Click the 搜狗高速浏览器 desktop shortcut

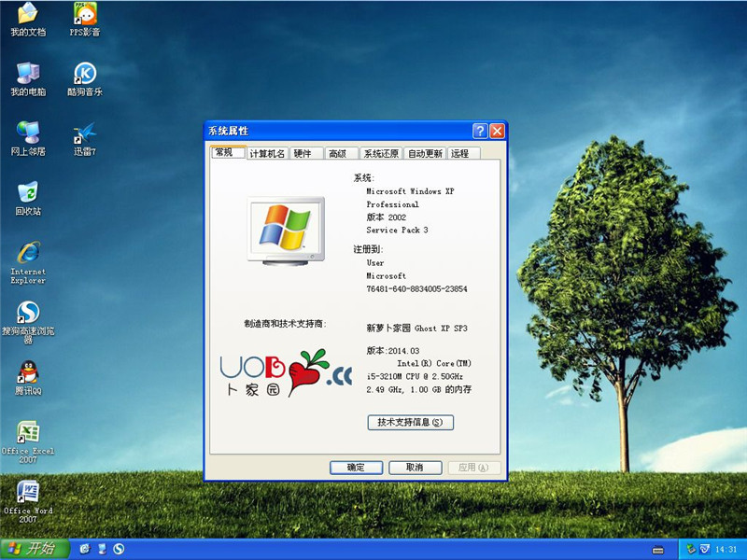tap(28, 322)
